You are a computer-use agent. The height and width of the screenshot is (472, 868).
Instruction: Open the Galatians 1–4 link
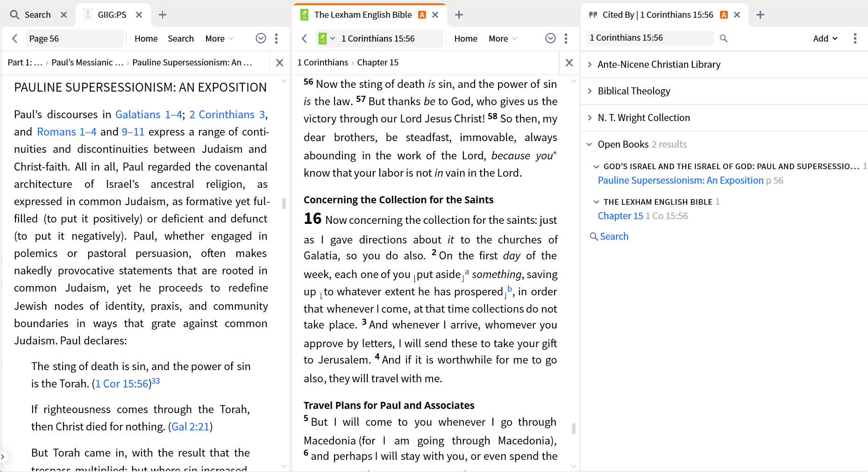(149, 114)
